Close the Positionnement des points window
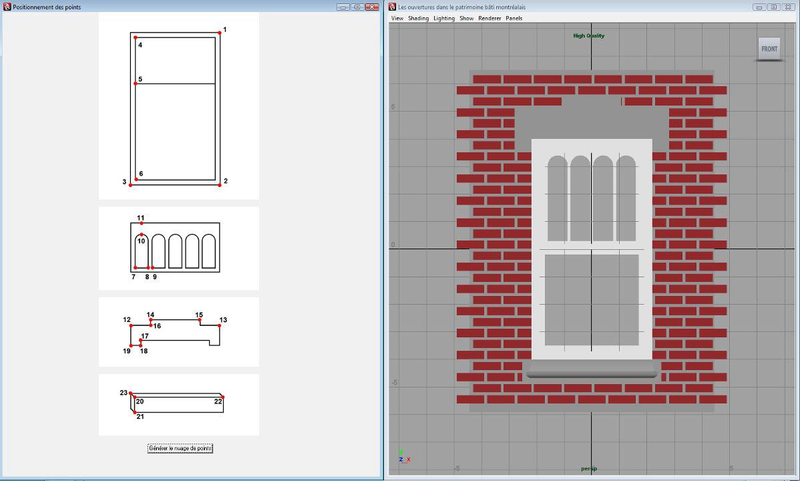 tap(371, 7)
